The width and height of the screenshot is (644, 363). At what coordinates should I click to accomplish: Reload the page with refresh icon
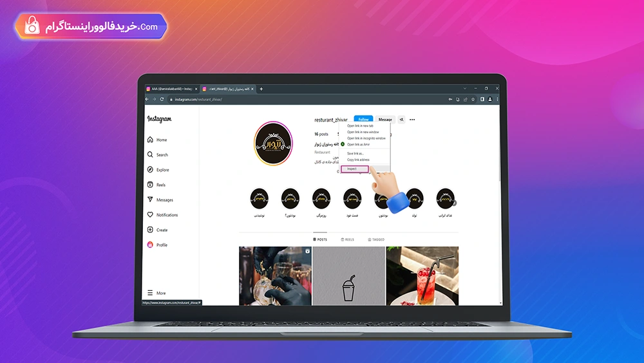(x=162, y=99)
